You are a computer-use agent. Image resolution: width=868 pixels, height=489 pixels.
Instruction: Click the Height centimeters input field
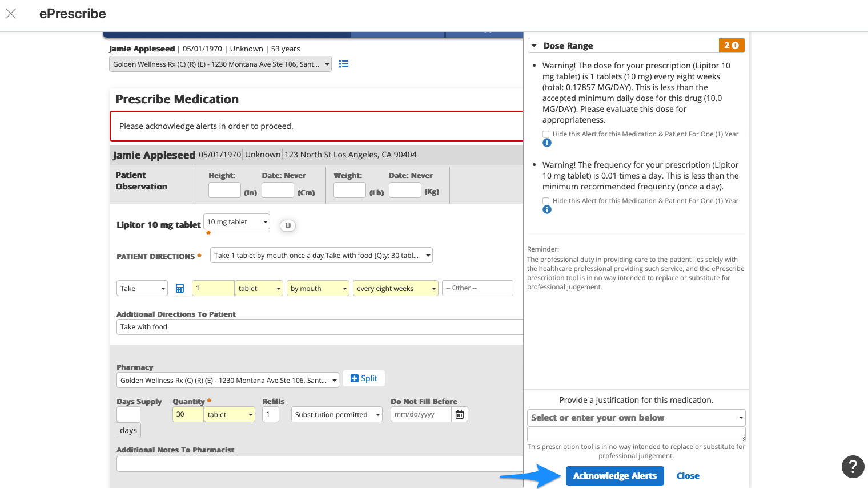tap(278, 190)
